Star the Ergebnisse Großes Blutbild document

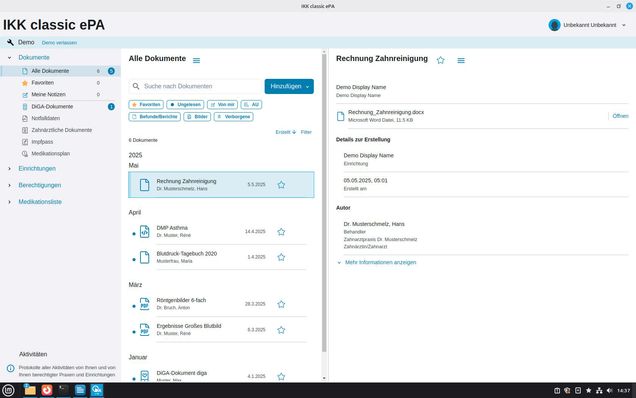pyautogui.click(x=281, y=330)
